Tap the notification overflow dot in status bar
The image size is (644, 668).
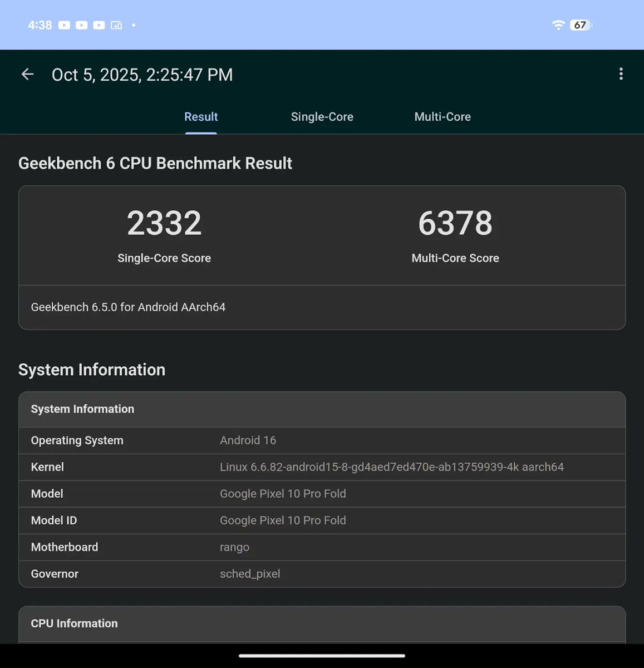[x=134, y=25]
